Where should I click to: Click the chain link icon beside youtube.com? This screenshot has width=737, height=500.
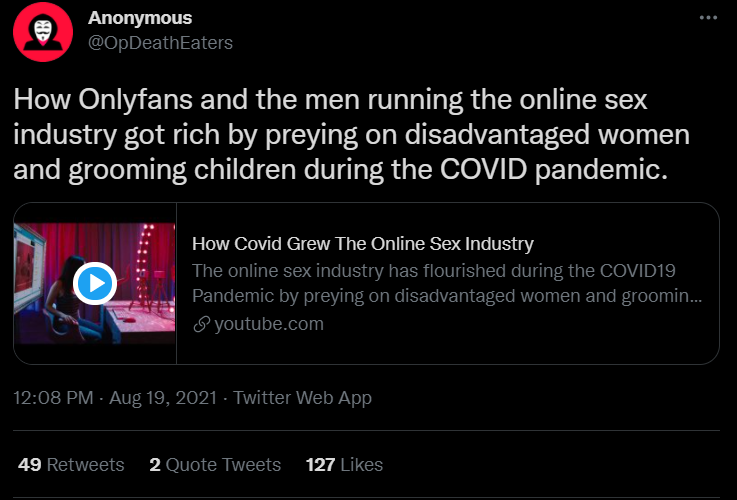(x=201, y=324)
